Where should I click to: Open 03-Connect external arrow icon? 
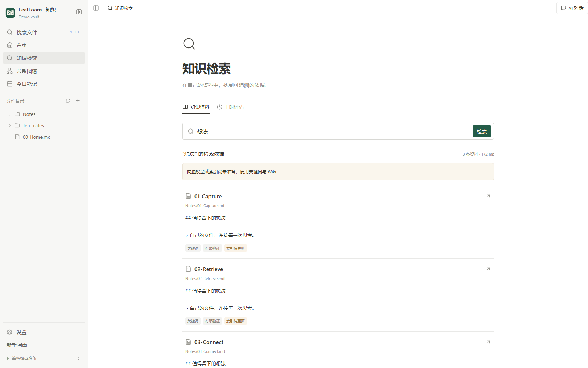pyautogui.click(x=488, y=342)
